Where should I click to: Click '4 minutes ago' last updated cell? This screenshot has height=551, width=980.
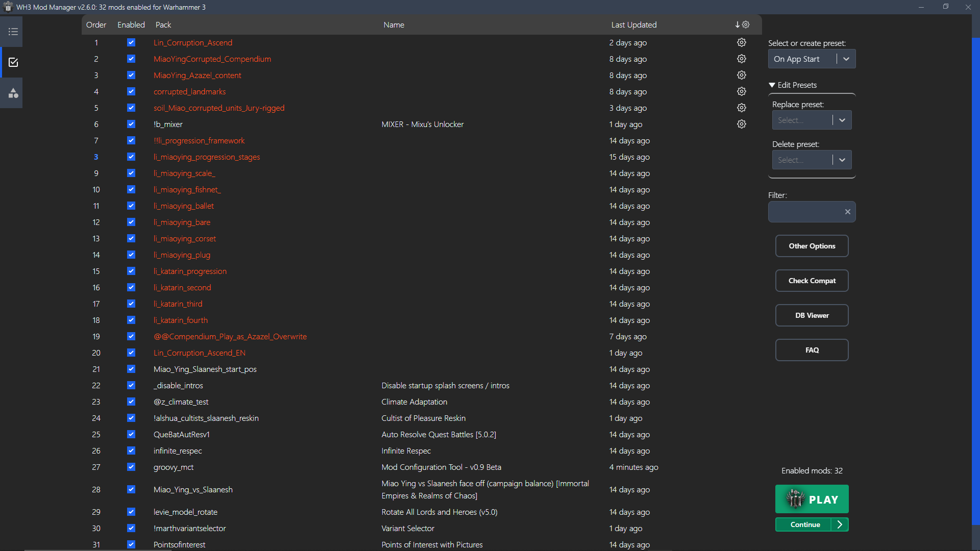tap(633, 467)
